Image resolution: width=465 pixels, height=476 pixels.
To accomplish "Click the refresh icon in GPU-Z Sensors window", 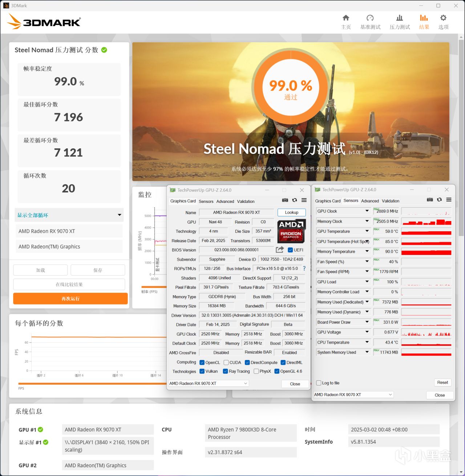I will [439, 200].
